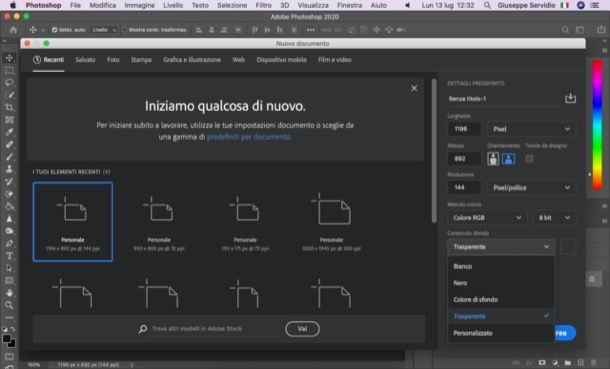Select the Eyedropper tool
610x369 pixels.
(x=9, y=132)
